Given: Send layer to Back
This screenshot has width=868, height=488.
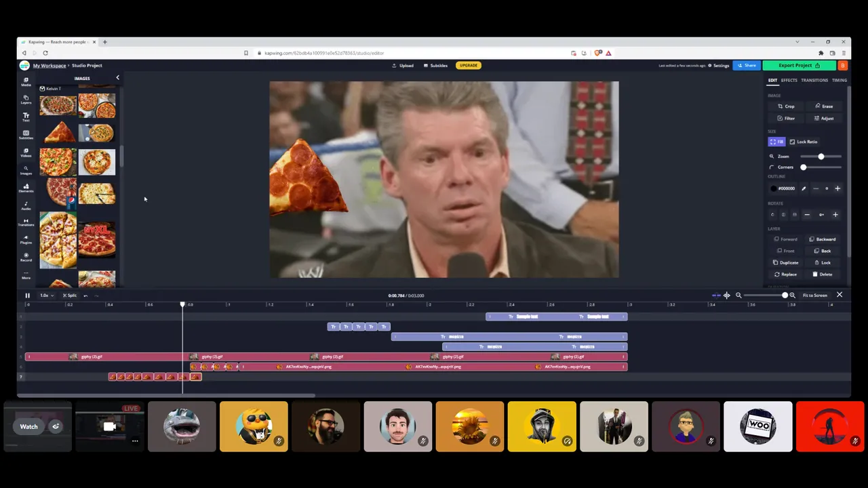Looking at the screenshot, I should [823, 251].
